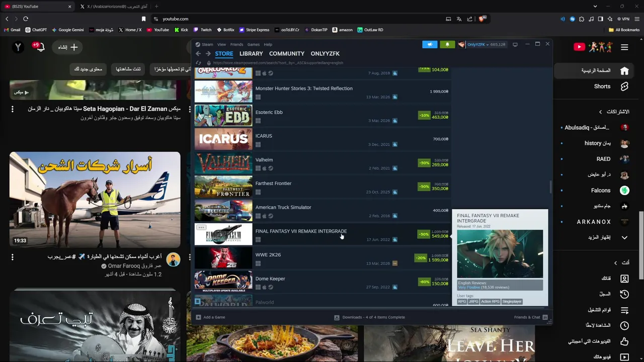Click the Valheim capsule thumbnail

pyautogui.click(x=223, y=163)
